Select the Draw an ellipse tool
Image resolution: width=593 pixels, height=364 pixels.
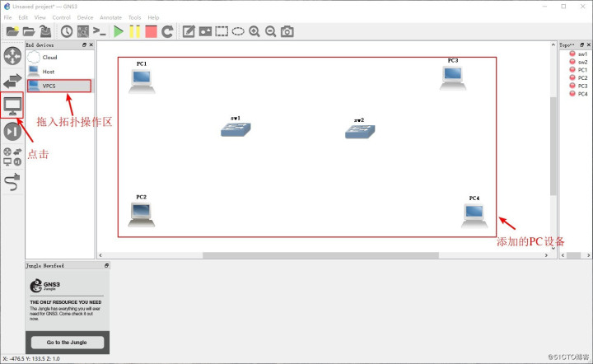[238, 31]
